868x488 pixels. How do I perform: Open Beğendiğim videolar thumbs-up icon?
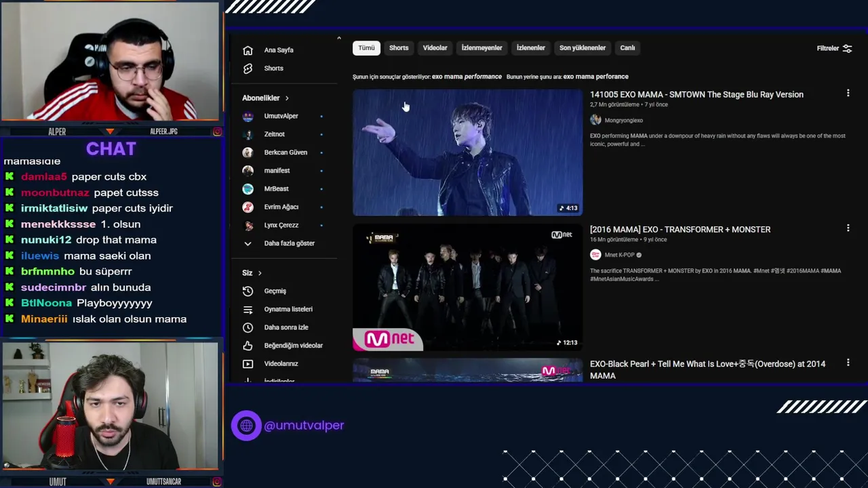tap(248, 346)
